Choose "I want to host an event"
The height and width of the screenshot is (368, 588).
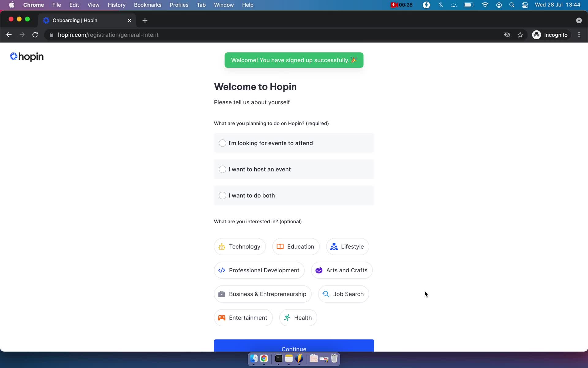point(294,169)
